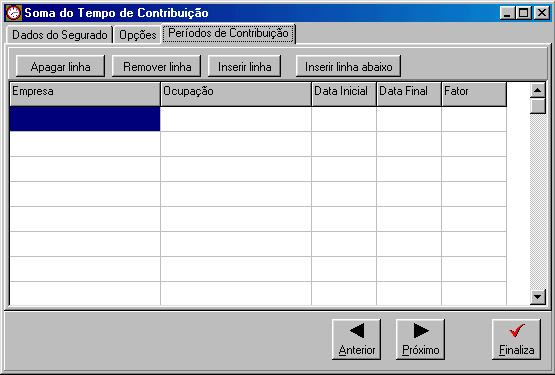
Task: Click the Data Inicial column header
Action: pos(344,94)
